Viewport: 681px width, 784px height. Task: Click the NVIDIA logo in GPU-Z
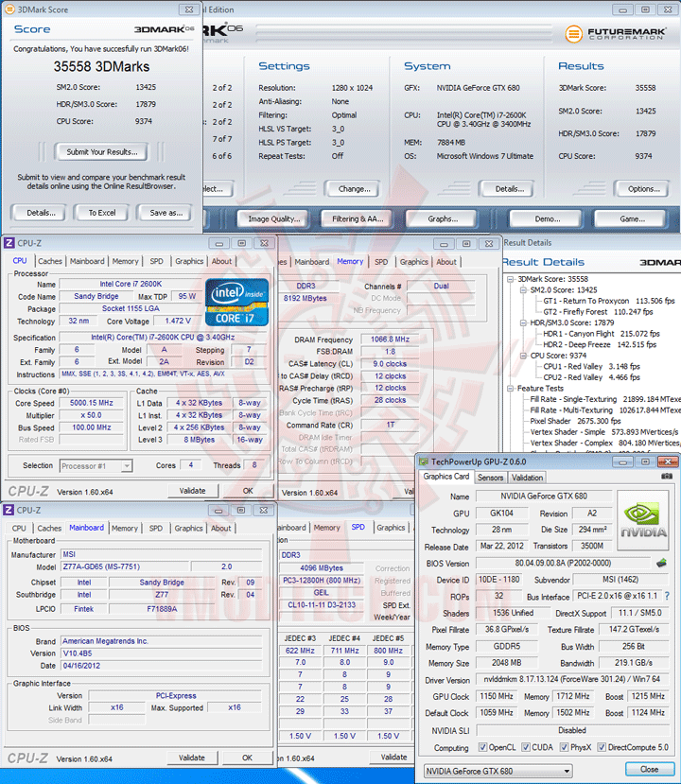(642, 520)
